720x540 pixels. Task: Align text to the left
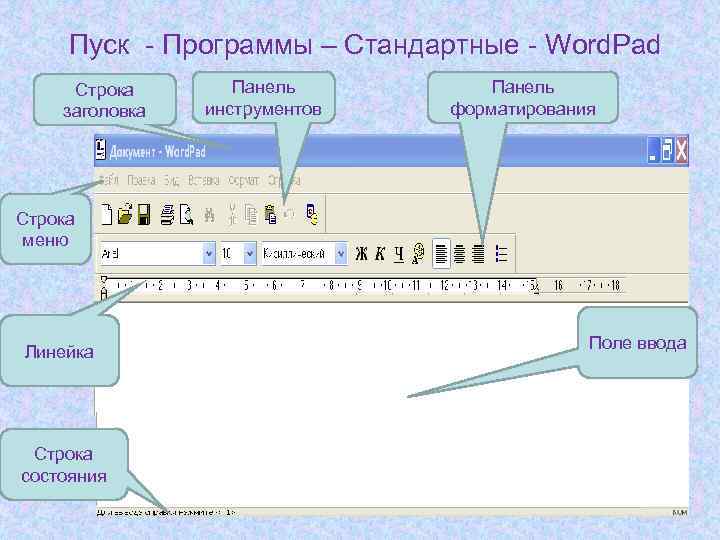(x=441, y=253)
